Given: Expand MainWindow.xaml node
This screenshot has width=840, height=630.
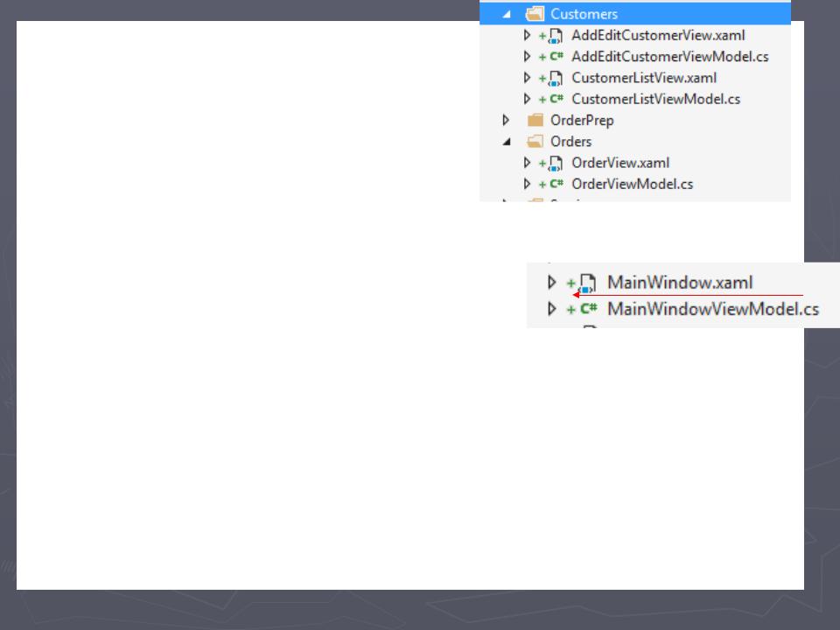Looking at the screenshot, I should coord(551,283).
